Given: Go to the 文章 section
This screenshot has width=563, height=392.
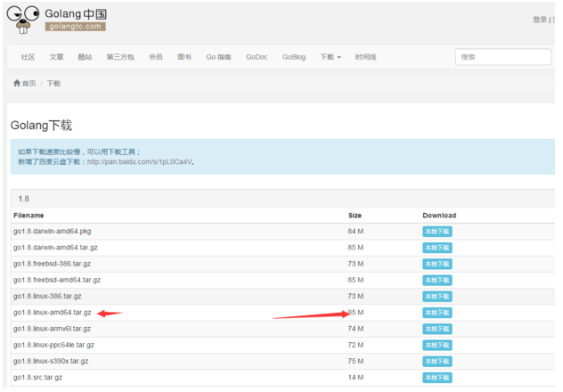Looking at the screenshot, I should [56, 57].
